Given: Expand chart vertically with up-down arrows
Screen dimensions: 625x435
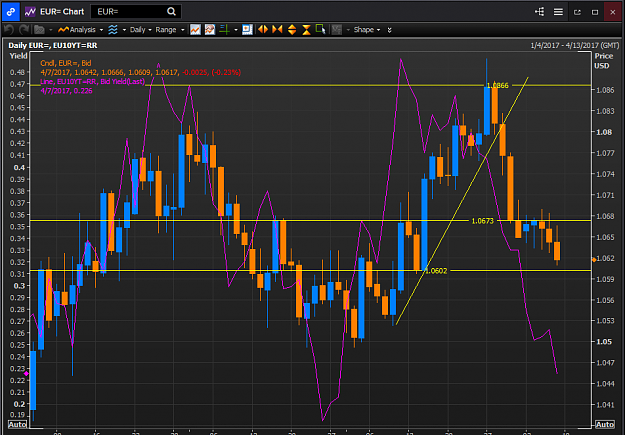Looking at the screenshot, I should [x=292, y=30].
